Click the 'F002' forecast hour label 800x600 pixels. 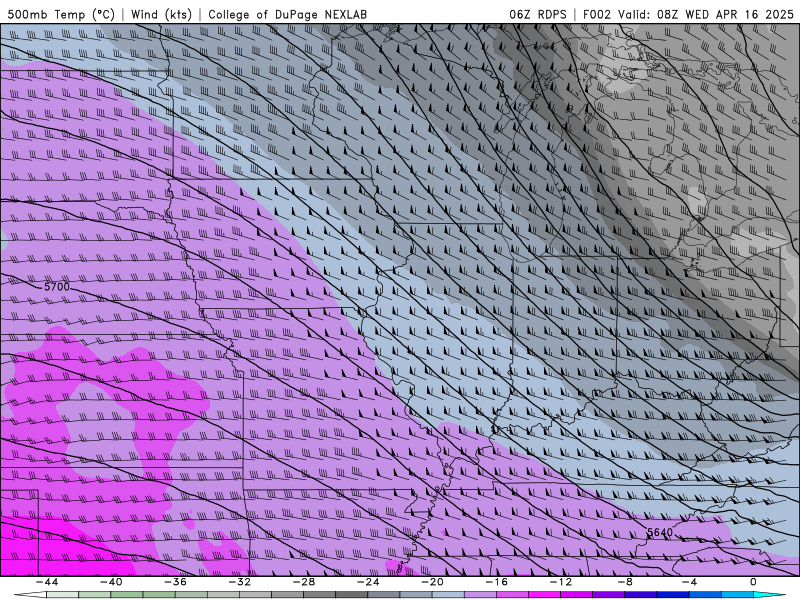pos(597,14)
